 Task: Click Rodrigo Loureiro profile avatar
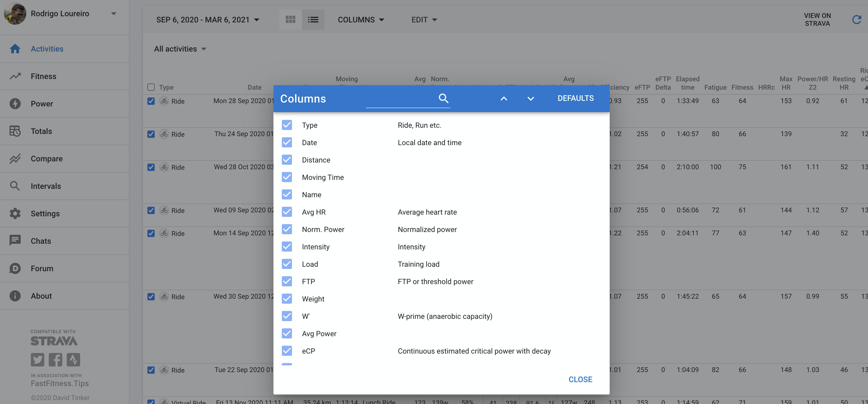click(x=15, y=13)
